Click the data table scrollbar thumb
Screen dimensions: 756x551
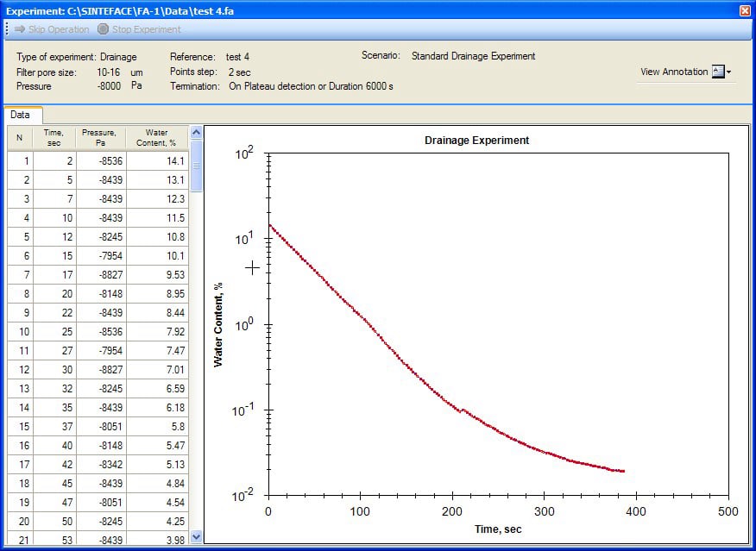tap(196, 166)
